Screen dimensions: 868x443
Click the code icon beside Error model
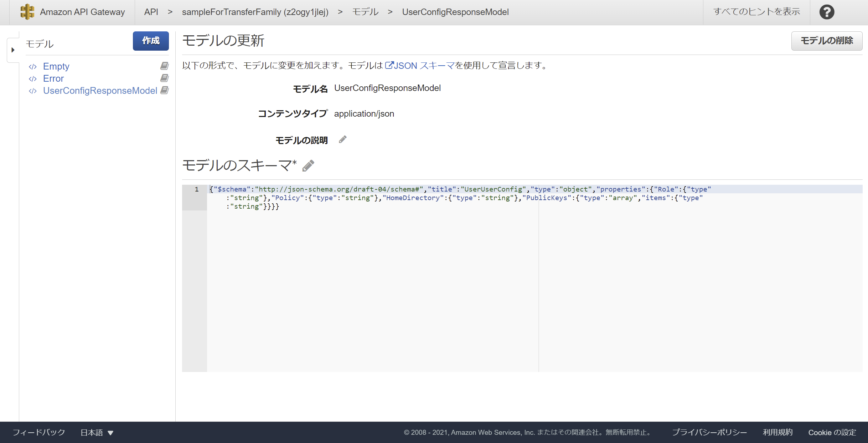click(33, 78)
